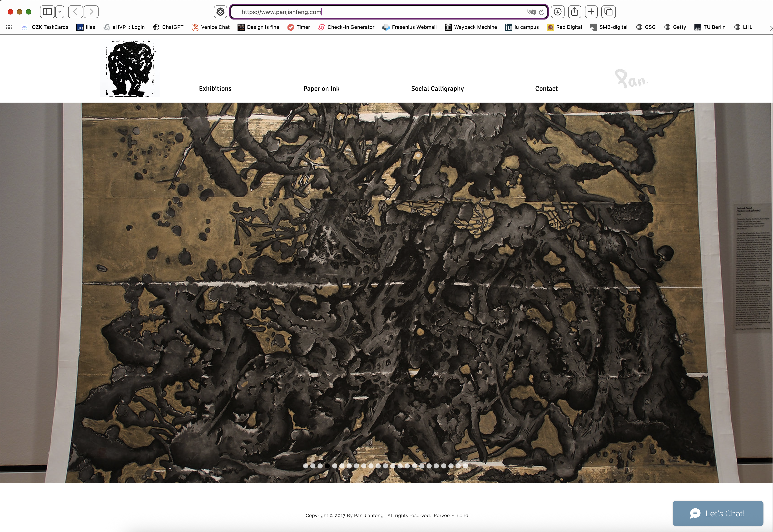The height and width of the screenshot is (532, 773).
Task: Open the share sheet icon
Action: (x=574, y=12)
